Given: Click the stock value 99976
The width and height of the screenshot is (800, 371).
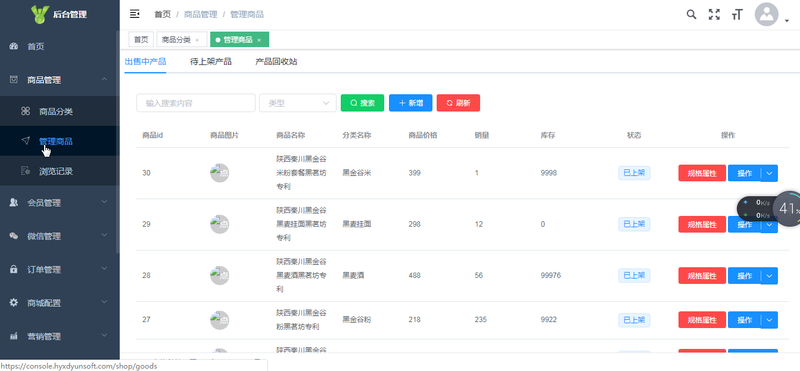Looking at the screenshot, I should (x=551, y=275).
